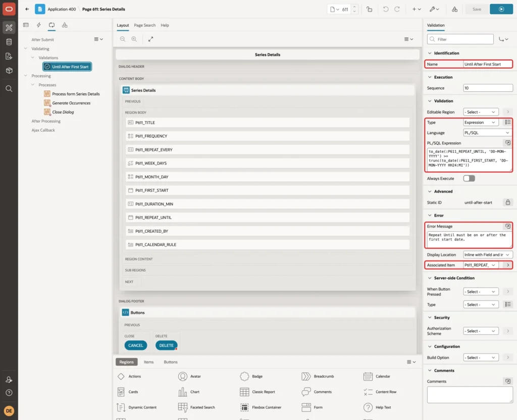This screenshot has width=517, height=420.
Task: Switch to the gallery Buttons tab
Action: 171,362
